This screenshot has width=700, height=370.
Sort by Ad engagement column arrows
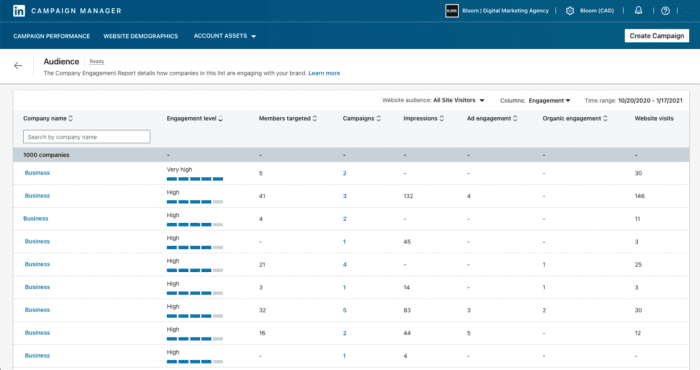pyautogui.click(x=515, y=118)
